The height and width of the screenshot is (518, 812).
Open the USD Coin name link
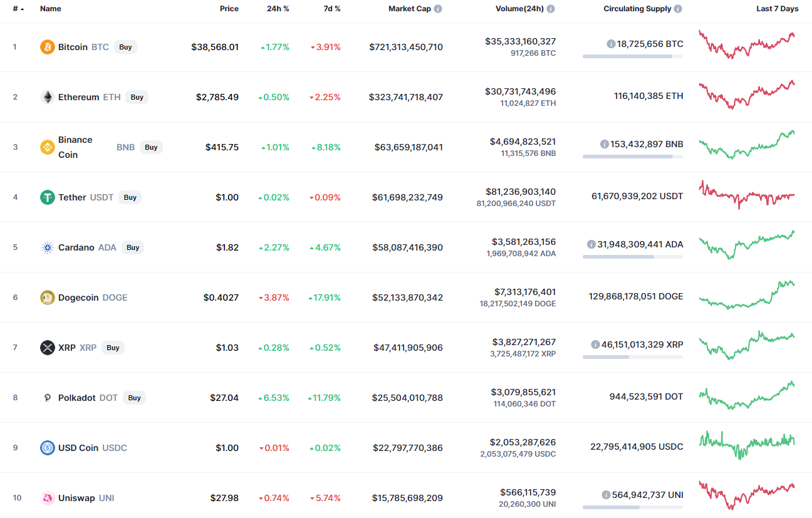78,448
